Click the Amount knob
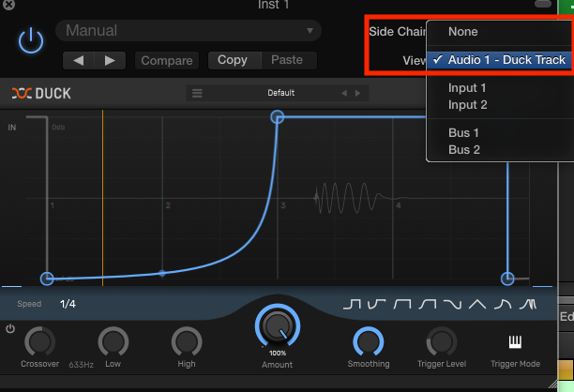Image resolution: width=574 pixels, height=392 pixels. pyautogui.click(x=278, y=326)
